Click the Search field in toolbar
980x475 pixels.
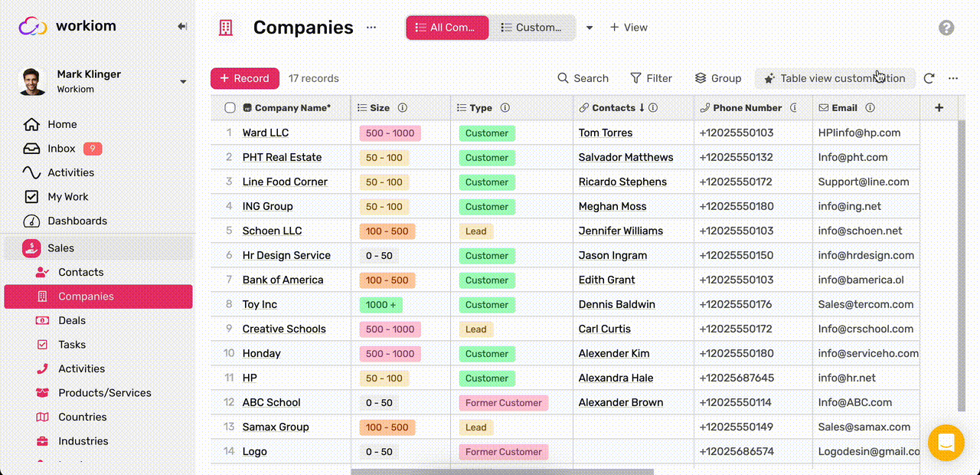point(583,78)
